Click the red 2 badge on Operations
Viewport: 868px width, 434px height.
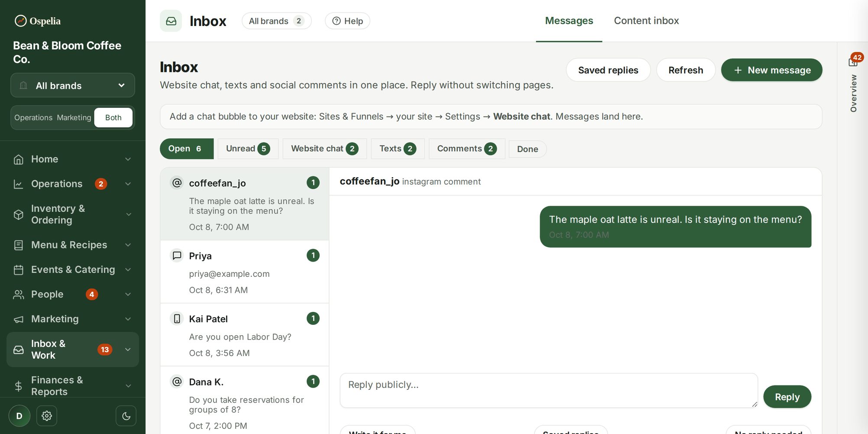tap(101, 184)
